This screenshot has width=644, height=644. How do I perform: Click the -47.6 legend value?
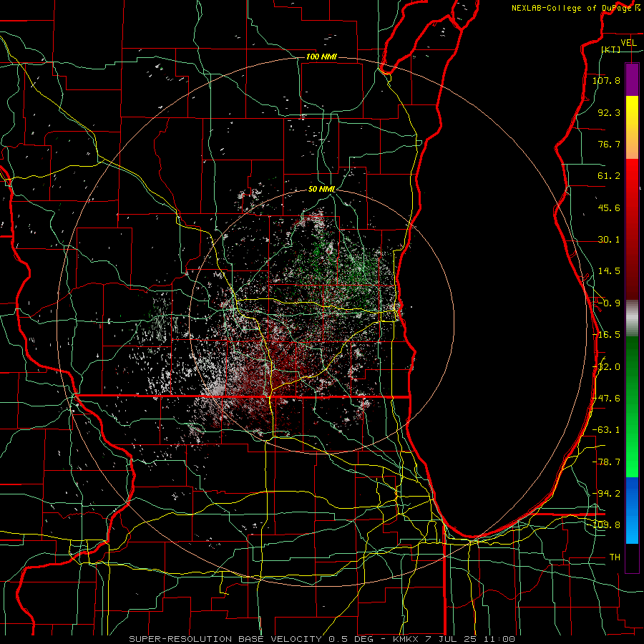coord(606,399)
